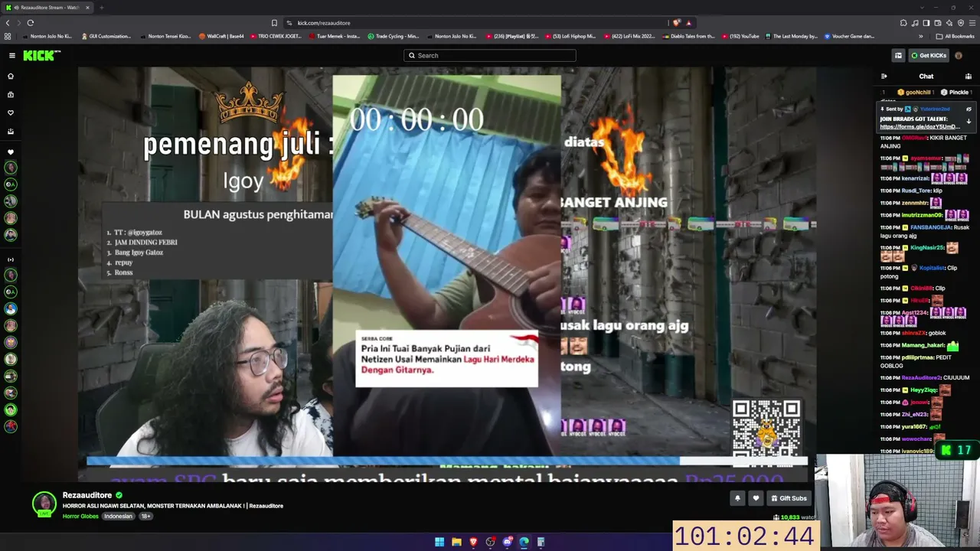Select the Rezaauditore Stream browser tab
The image size is (980, 551).
click(x=48, y=8)
